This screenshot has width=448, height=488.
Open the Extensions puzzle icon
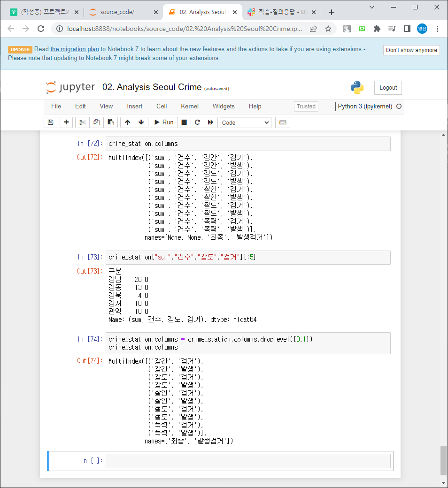377,29
